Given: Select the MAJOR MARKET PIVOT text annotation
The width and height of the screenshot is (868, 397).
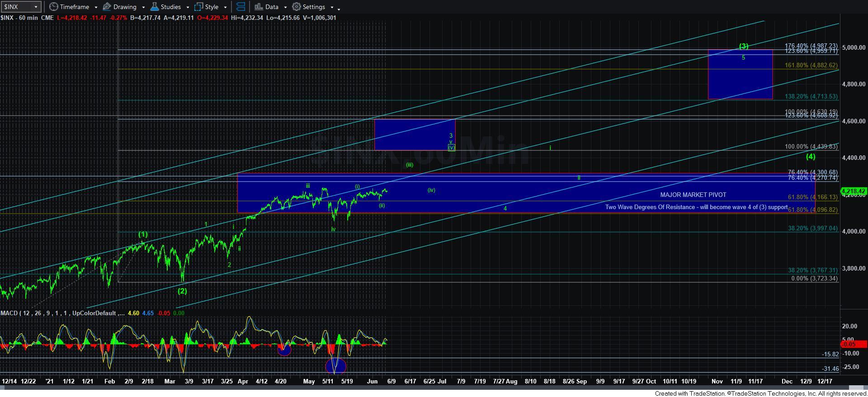Looking at the screenshot, I should coord(693,195).
